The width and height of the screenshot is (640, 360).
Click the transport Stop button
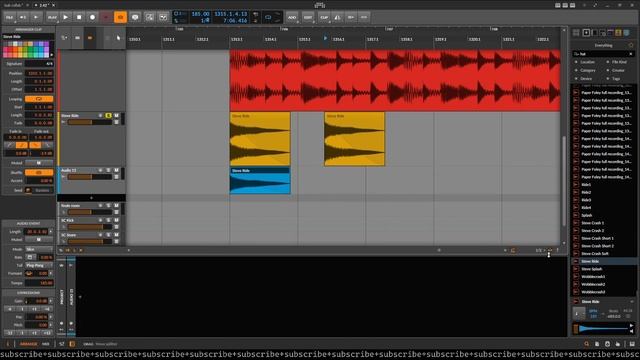point(79,17)
